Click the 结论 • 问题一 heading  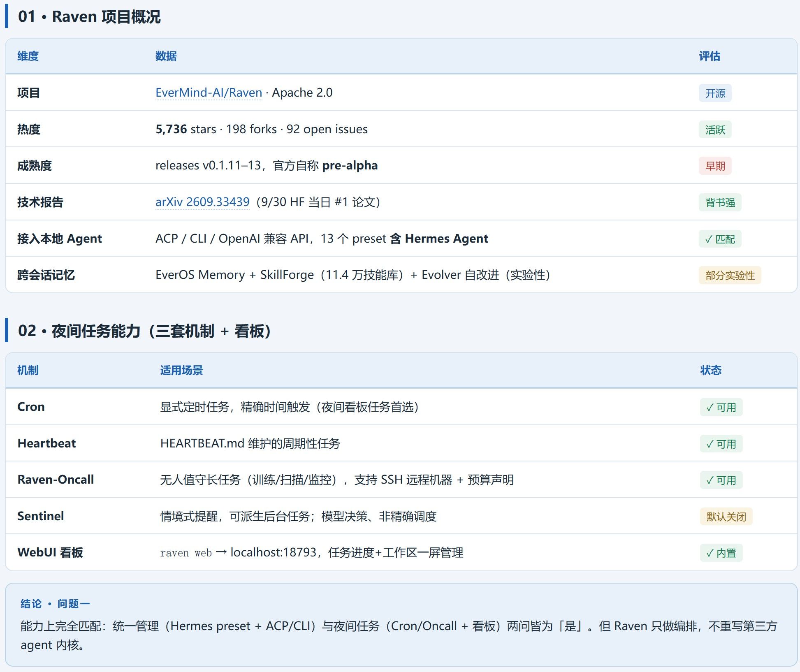tap(55, 603)
